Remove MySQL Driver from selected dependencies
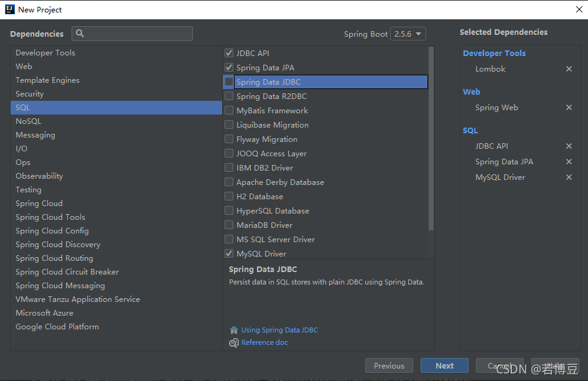This screenshot has height=381, width=588. (x=569, y=177)
